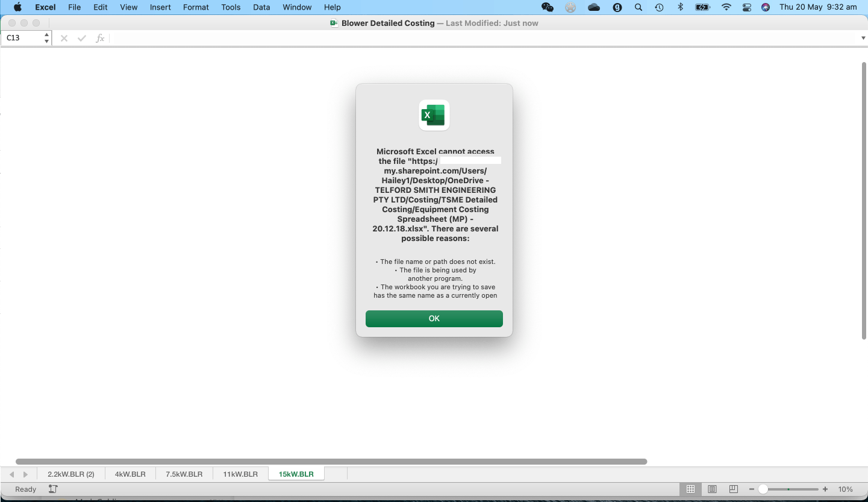Switch to the 11kW.BLR sheet tab

pos(240,474)
